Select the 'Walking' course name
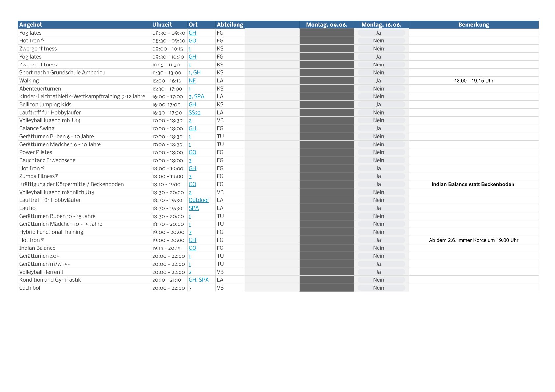 tap(29, 81)
